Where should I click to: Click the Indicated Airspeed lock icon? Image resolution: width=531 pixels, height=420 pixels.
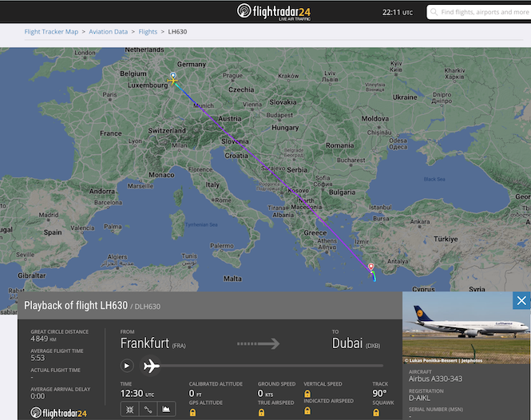[307, 411]
